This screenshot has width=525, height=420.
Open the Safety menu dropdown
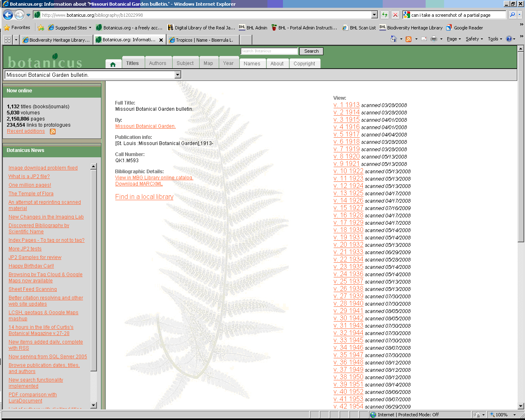[x=474, y=39]
